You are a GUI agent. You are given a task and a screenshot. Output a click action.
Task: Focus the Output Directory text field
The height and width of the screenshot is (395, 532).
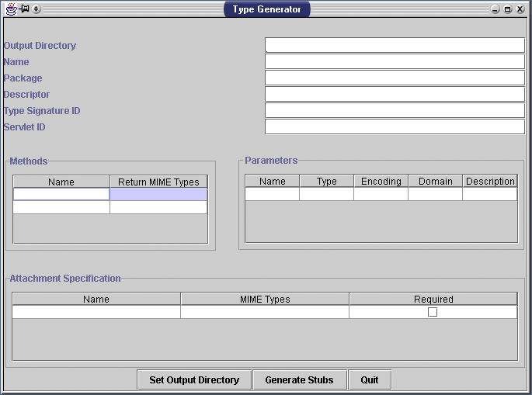tap(395, 46)
